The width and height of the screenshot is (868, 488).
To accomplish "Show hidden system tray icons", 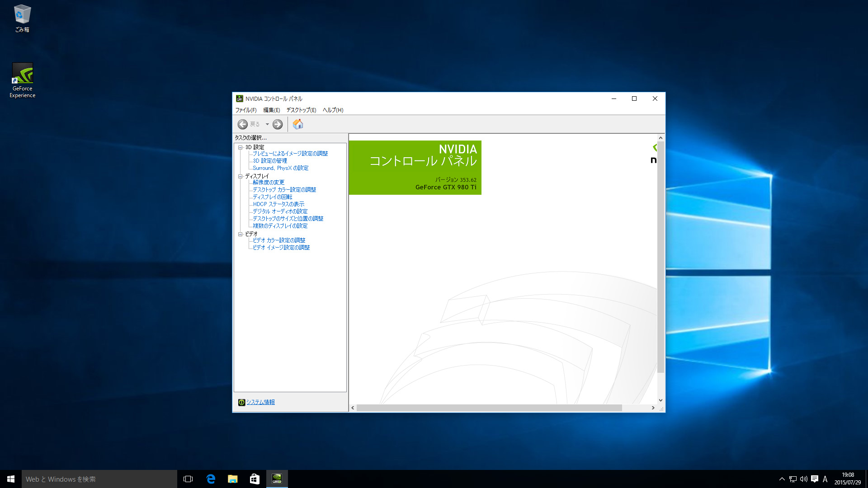I will click(782, 479).
